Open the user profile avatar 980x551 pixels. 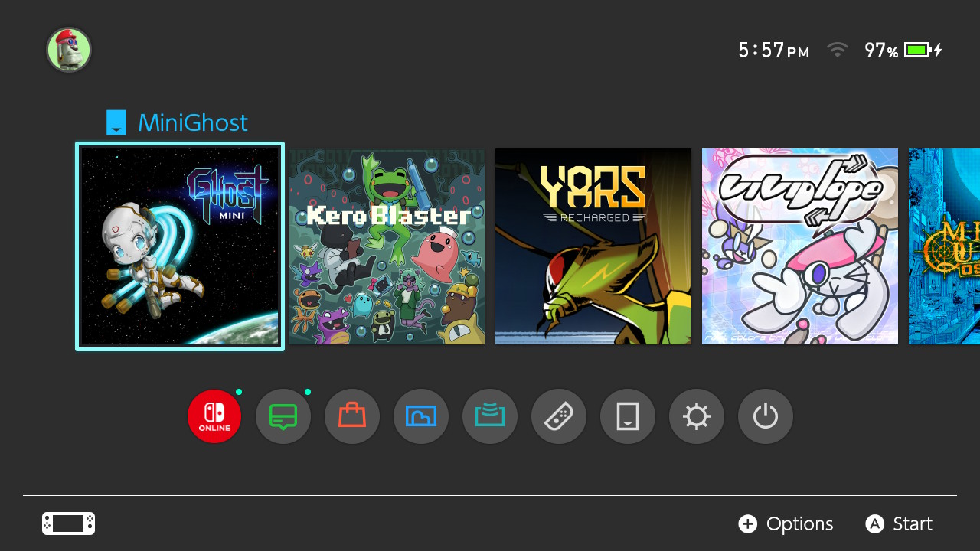pos(69,50)
